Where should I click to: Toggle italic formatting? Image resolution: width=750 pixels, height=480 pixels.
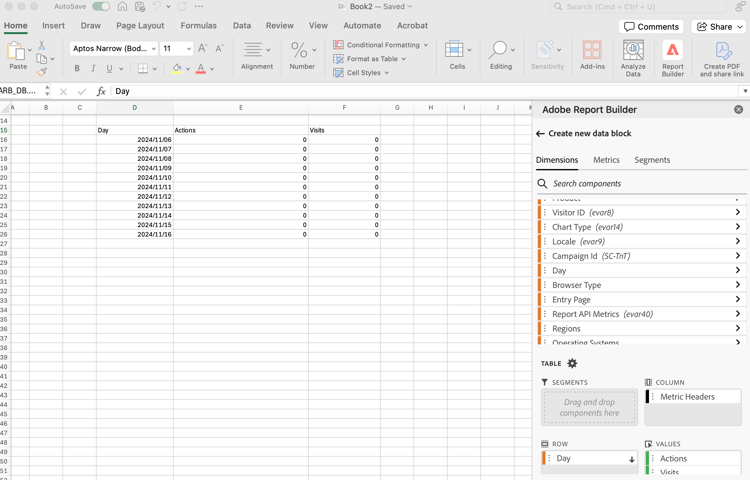(x=93, y=69)
